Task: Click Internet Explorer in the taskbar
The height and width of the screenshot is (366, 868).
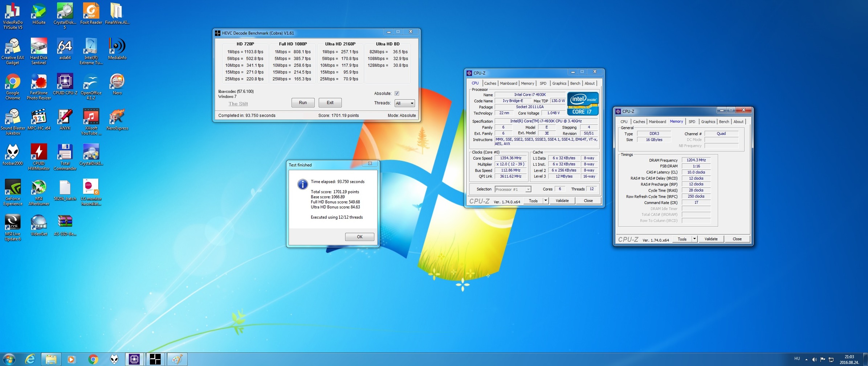Action: coord(30,359)
